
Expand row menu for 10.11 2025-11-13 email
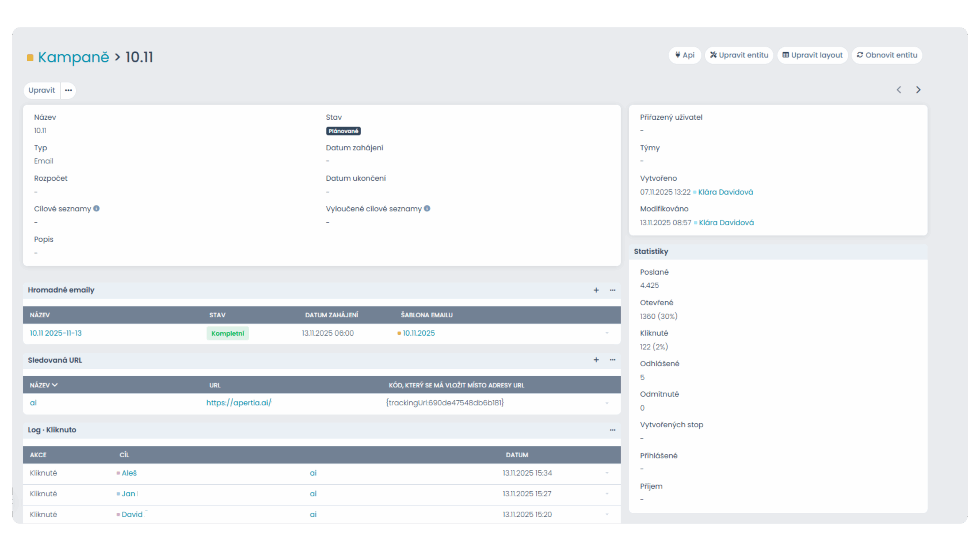point(607,333)
